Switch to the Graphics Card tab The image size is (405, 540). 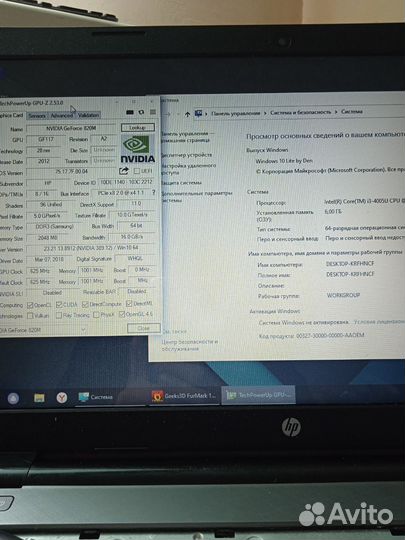(x=12, y=115)
